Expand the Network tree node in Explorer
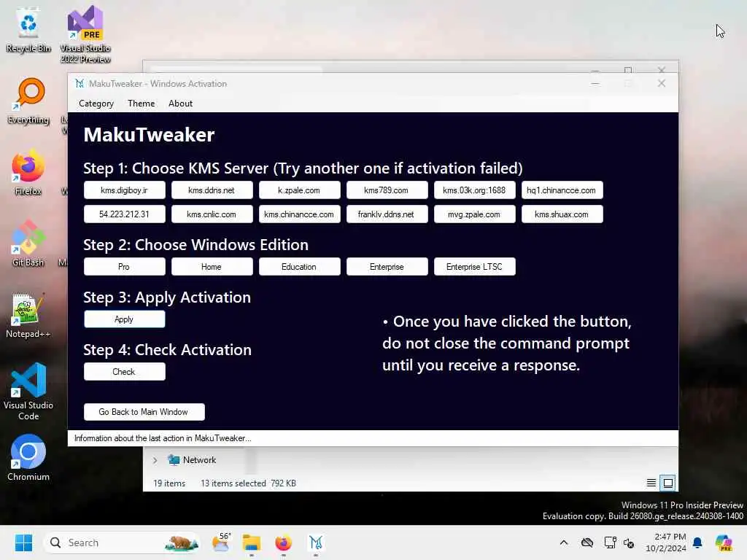The width and height of the screenshot is (747, 560). (155, 460)
